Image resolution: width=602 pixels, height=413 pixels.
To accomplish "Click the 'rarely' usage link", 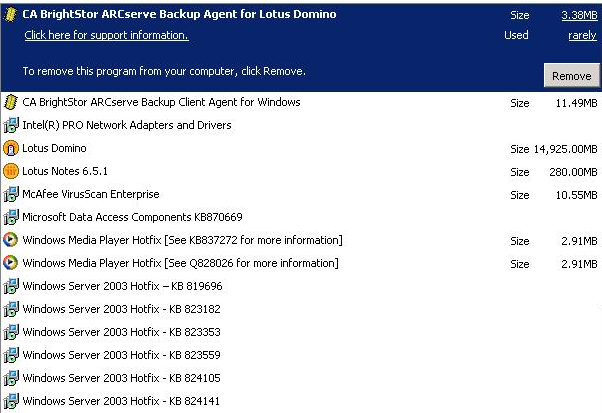I will [x=582, y=35].
